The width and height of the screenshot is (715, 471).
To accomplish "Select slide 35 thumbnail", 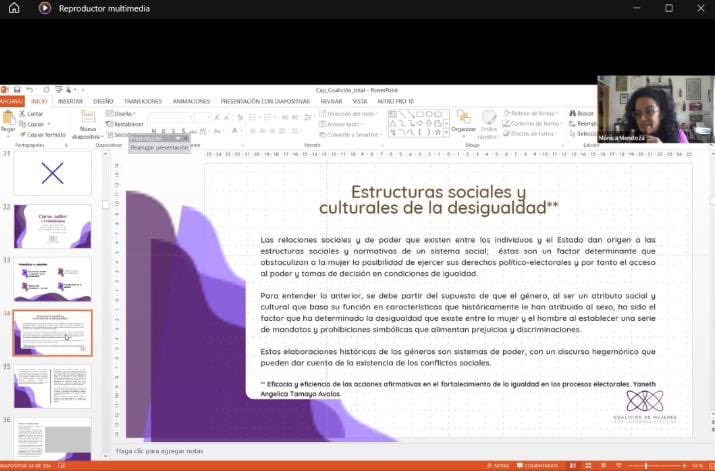I will click(52, 386).
